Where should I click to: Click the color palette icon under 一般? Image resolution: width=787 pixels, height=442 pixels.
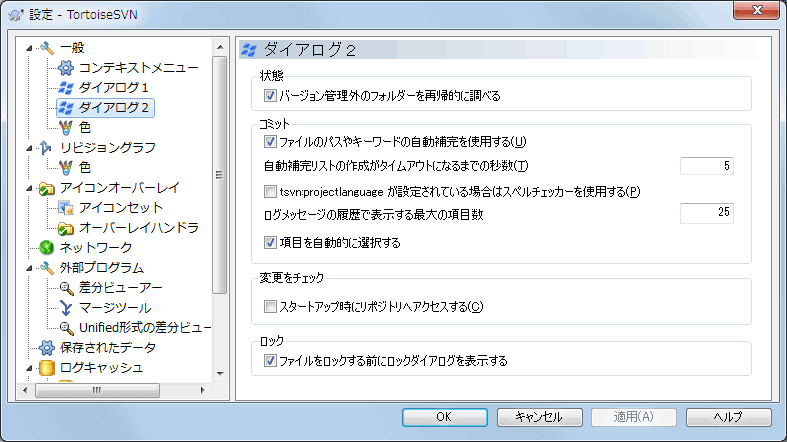[66, 127]
